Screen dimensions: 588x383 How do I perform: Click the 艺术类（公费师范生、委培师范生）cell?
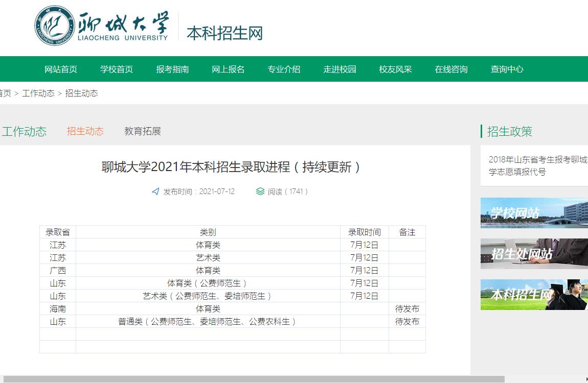click(208, 296)
